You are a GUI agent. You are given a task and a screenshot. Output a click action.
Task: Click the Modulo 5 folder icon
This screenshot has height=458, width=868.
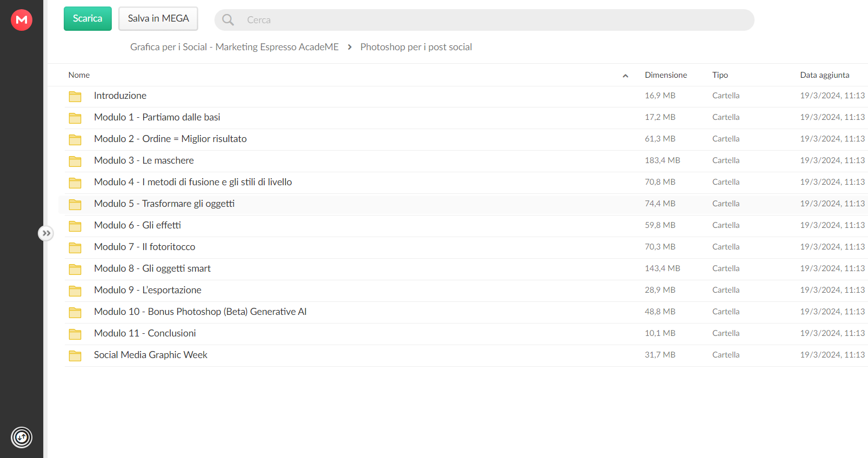point(75,205)
